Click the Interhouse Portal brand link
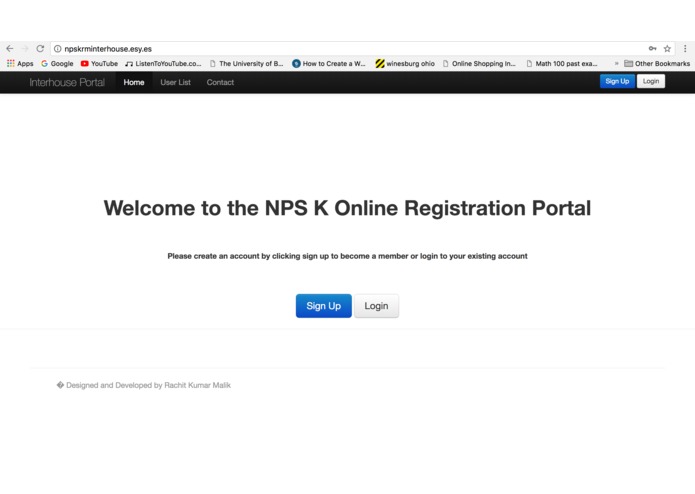Image resolution: width=695 pixels, height=494 pixels. [67, 82]
